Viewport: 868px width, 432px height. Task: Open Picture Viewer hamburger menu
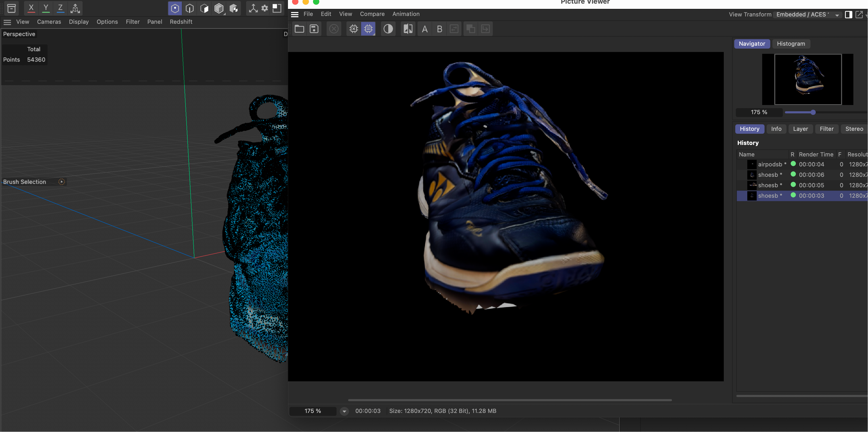(295, 14)
